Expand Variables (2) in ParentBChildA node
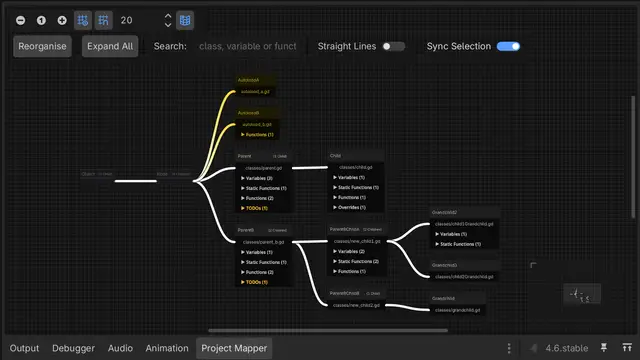This screenshot has width=640, height=360. pos(349,251)
